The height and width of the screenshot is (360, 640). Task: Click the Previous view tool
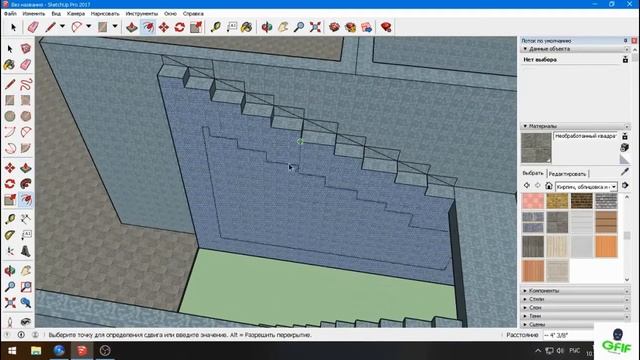(x=26, y=302)
